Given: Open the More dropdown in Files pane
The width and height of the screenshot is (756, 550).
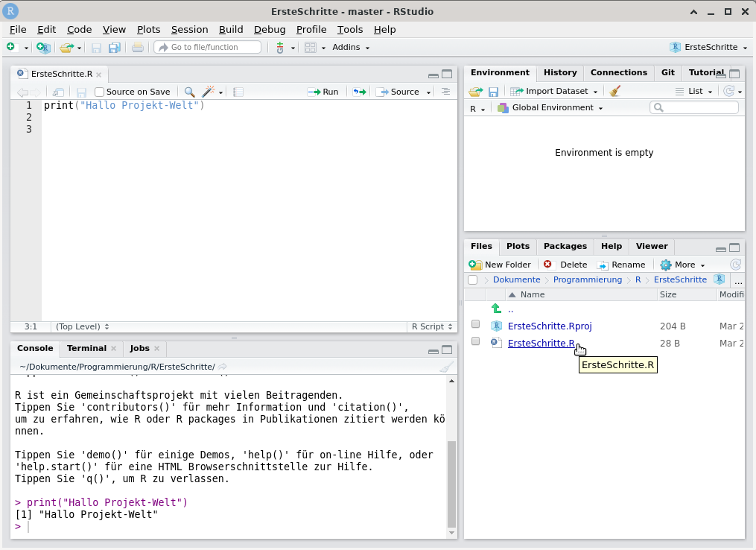Looking at the screenshot, I should [683, 265].
